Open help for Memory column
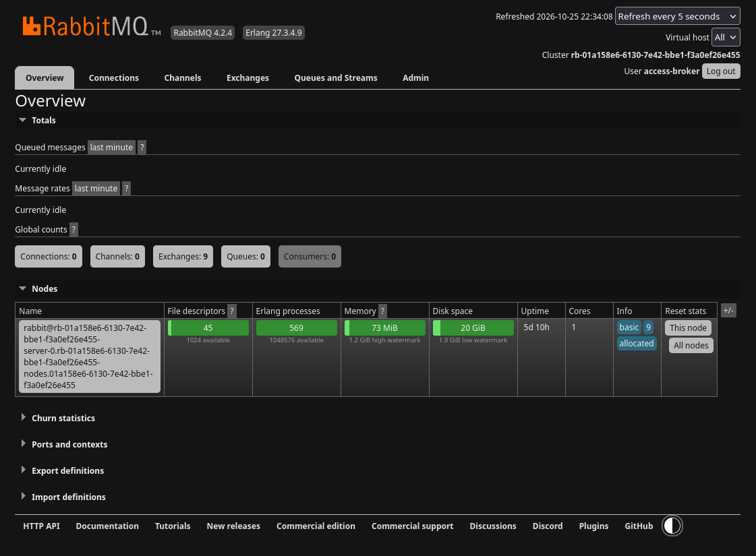The image size is (756, 556). 382,311
